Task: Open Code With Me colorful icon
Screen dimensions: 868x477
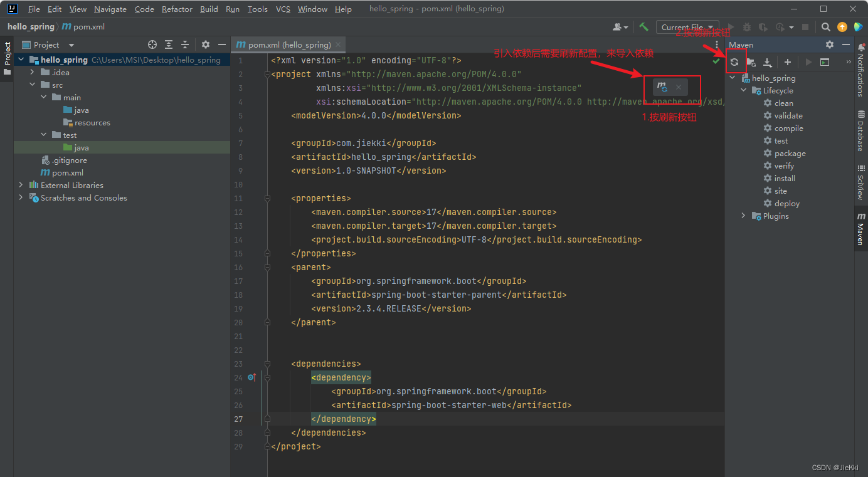Action: (x=858, y=27)
